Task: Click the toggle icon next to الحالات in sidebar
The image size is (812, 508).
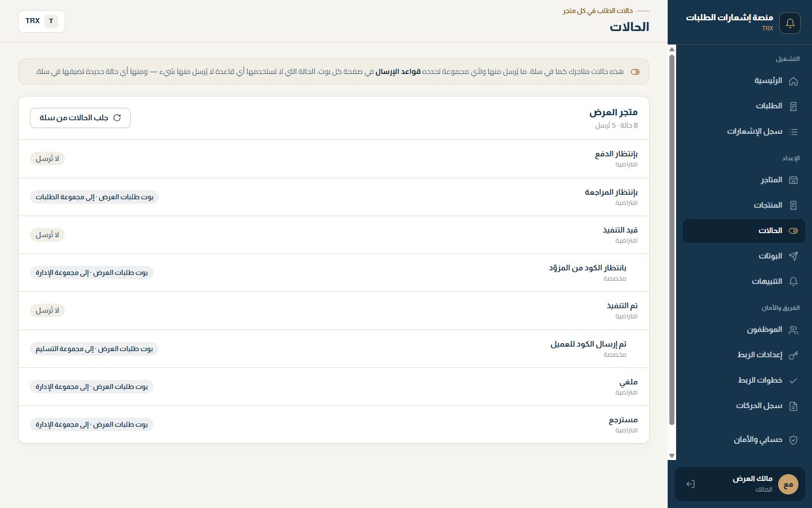Action: click(x=793, y=231)
